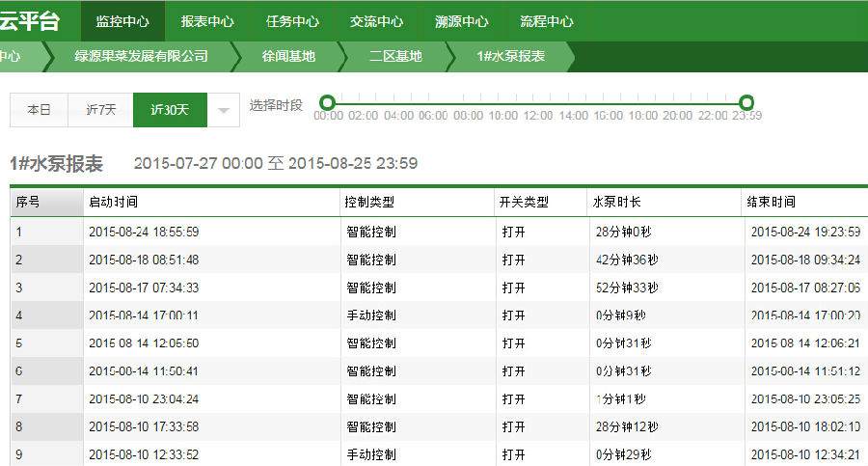Click the time slider end handle

(746, 102)
